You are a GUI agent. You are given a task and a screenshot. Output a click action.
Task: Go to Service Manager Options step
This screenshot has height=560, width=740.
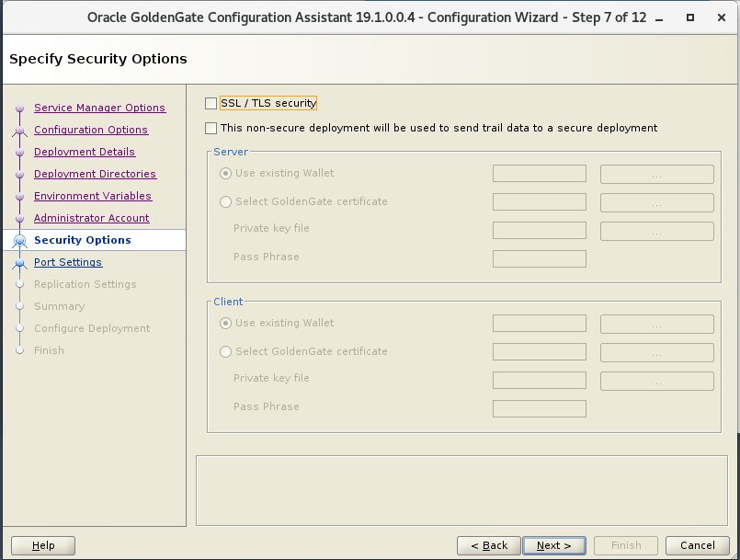(x=99, y=108)
